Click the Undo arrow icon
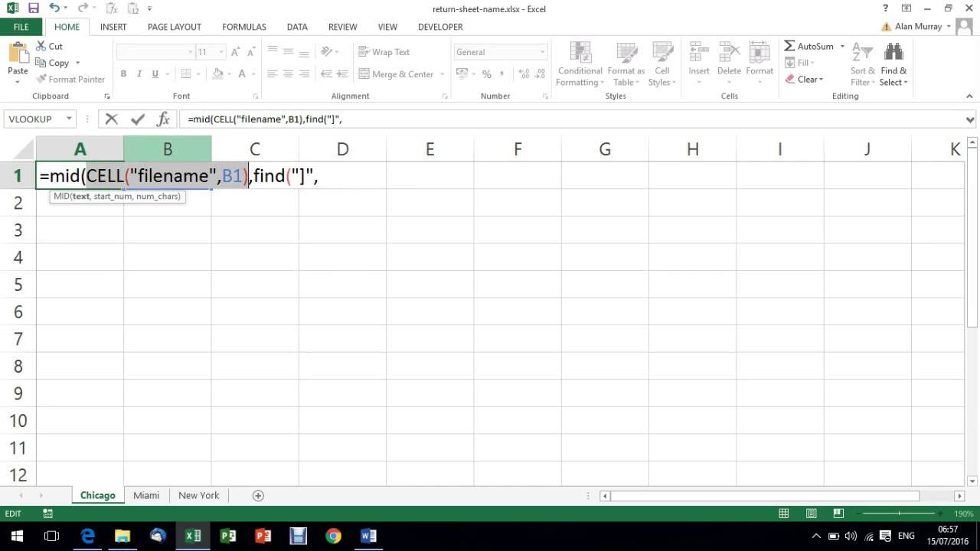980x551 pixels. pos(54,8)
